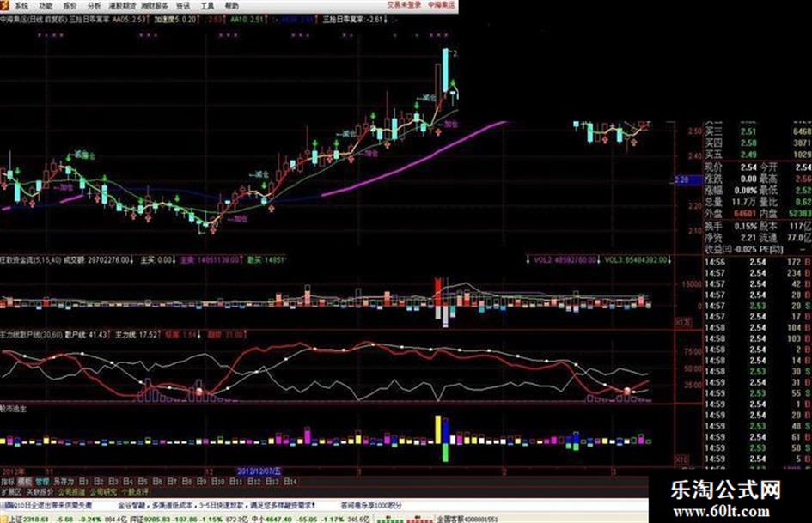Viewport: 812px width, 523px height.
Task: Click the 14:56 trade tick row
Action: 758,262
